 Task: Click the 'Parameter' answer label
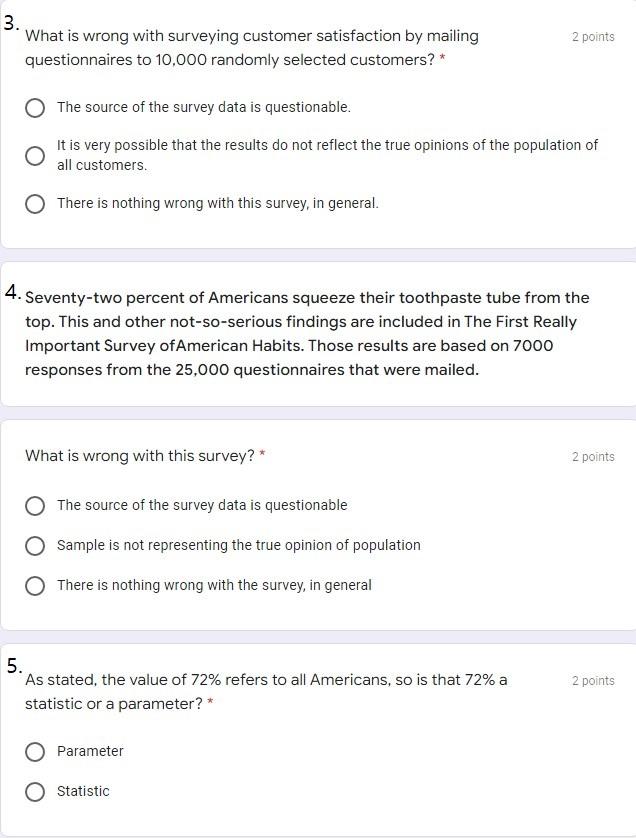(90, 751)
